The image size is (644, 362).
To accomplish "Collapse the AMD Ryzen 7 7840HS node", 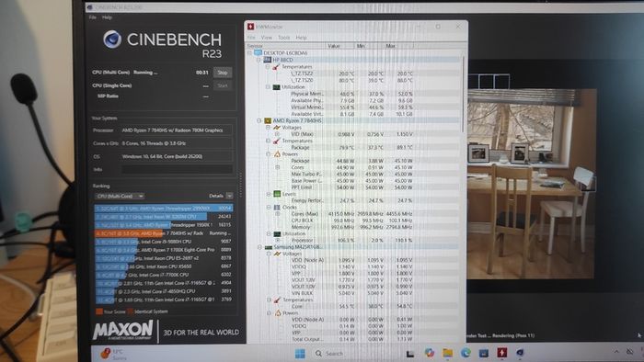I will tap(259, 120).
